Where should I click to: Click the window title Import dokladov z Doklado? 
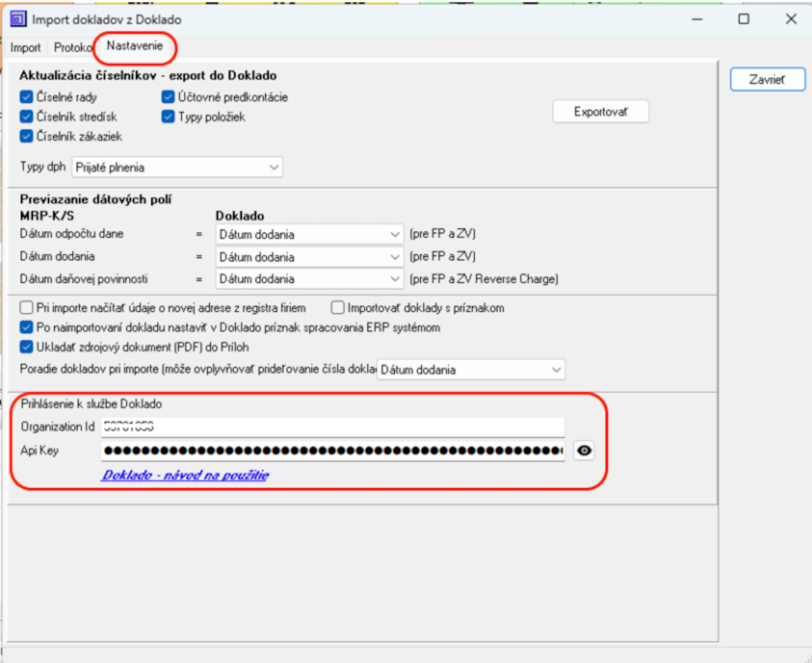tap(107, 19)
